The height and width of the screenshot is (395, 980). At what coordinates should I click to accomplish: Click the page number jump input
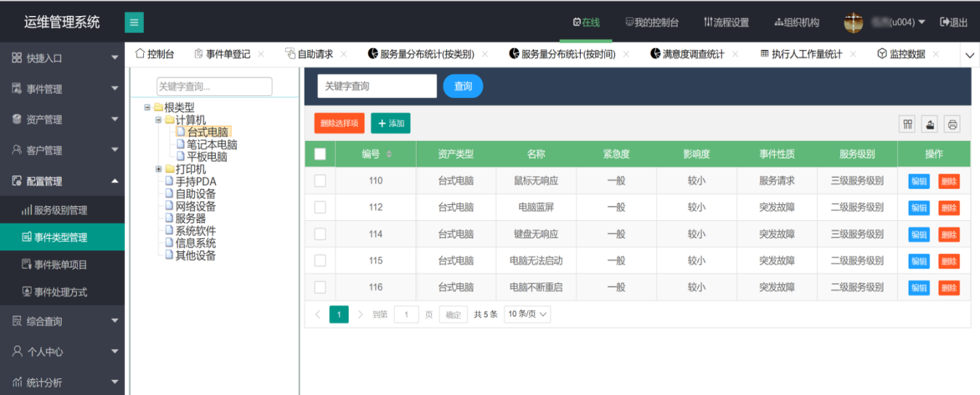pyautogui.click(x=406, y=314)
